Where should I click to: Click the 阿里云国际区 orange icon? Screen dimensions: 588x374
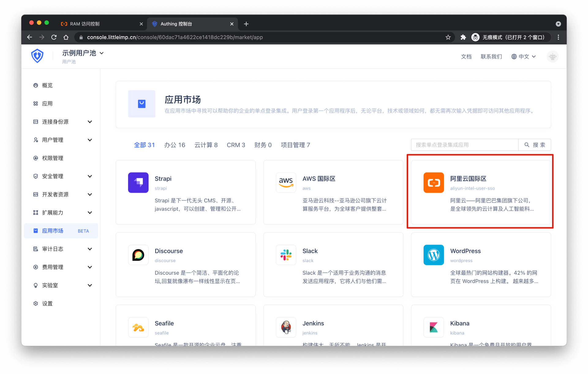(433, 183)
